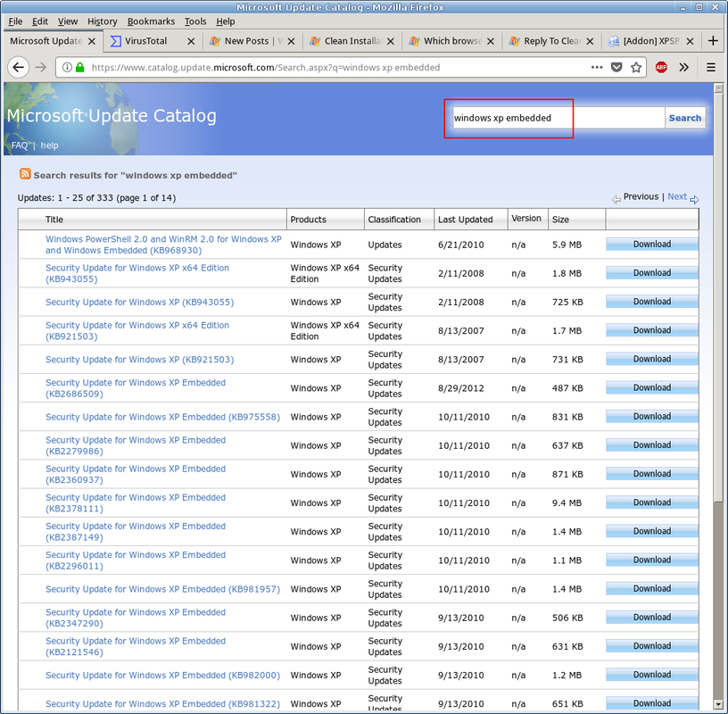Close the Which browser tab
The height and width of the screenshot is (714, 728).
[491, 41]
